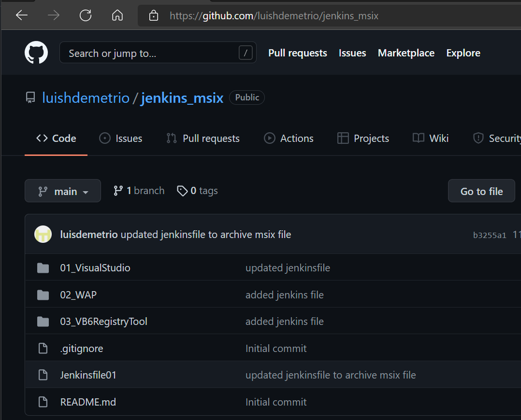Click the repository book icon beside luishdemetrio
Image resolution: width=521 pixels, height=420 pixels.
tap(31, 97)
